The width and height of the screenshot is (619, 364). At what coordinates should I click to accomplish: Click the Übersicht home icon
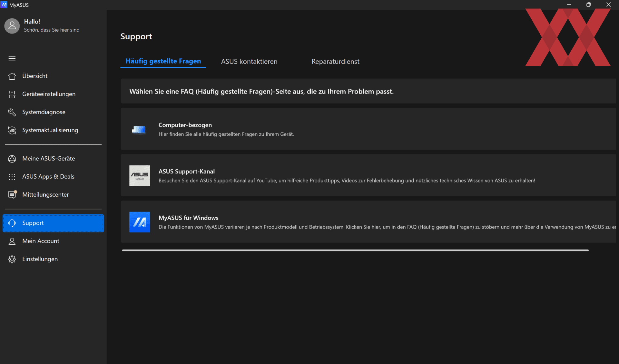click(12, 76)
